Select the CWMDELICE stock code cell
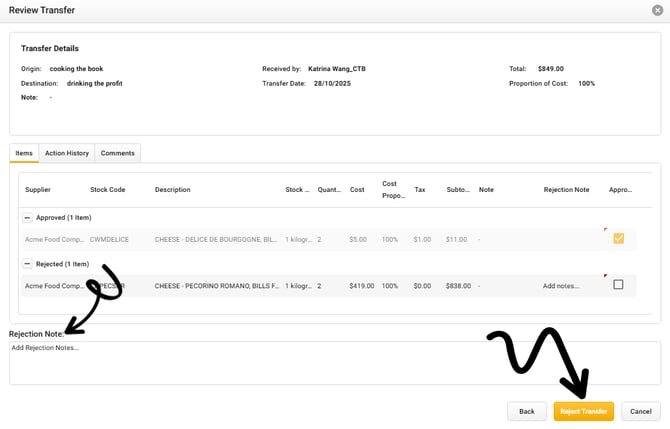This screenshot has width=670, height=429. tap(108, 239)
